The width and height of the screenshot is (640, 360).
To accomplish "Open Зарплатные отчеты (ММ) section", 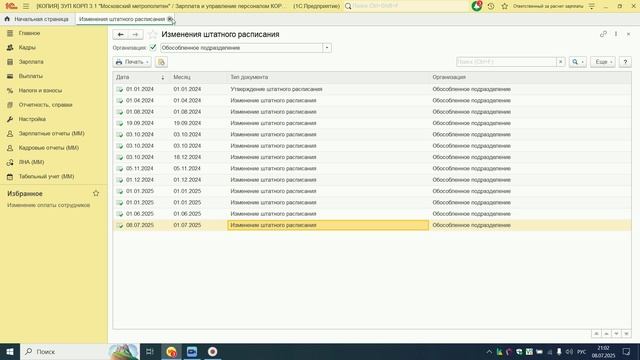I will 51,133.
